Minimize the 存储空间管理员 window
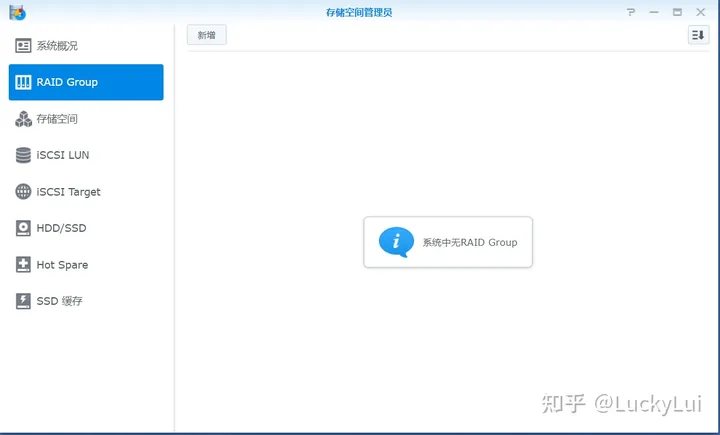The height and width of the screenshot is (435, 720). (654, 12)
